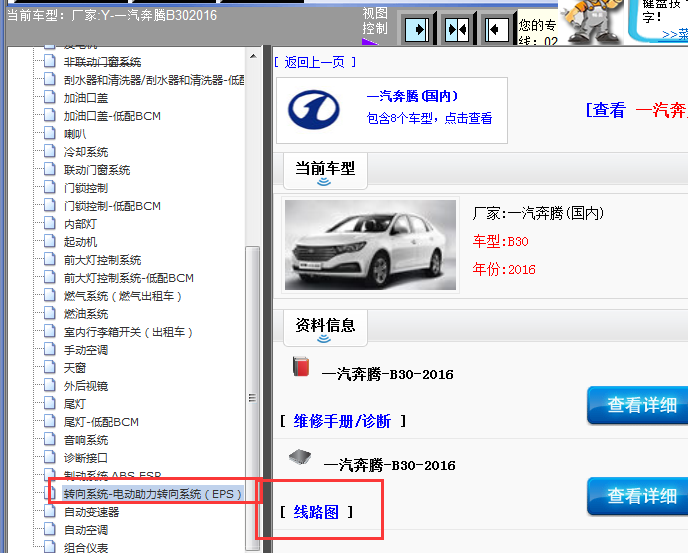Select 室内行李箱开关（出租车）item

coord(128,332)
